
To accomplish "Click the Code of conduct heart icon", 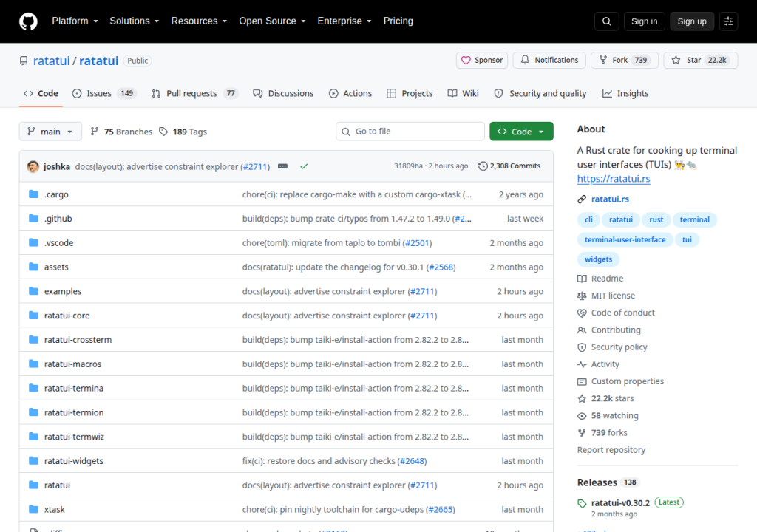I will 582,313.
